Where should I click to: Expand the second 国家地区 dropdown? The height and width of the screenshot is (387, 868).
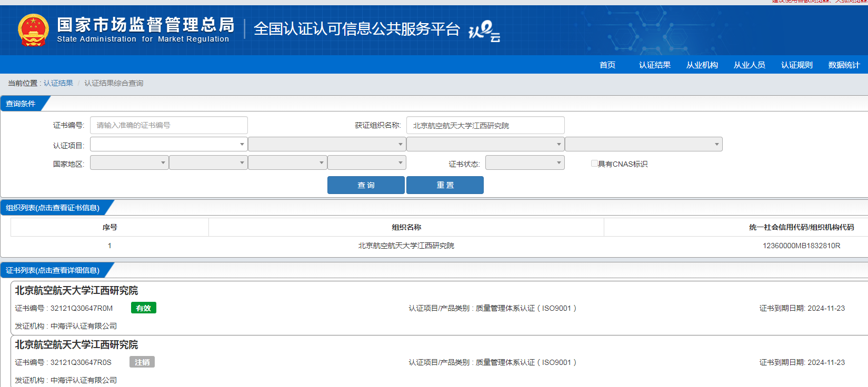[208, 162]
